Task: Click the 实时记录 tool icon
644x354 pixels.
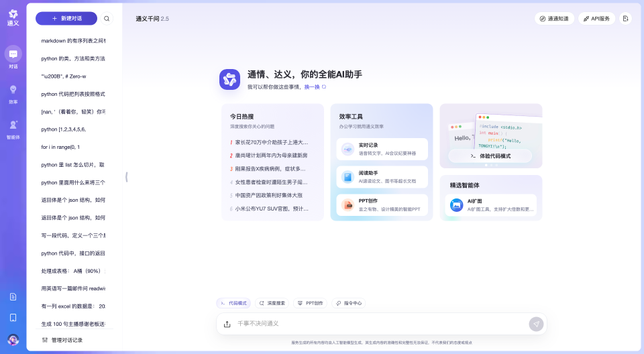Action: pos(348,149)
